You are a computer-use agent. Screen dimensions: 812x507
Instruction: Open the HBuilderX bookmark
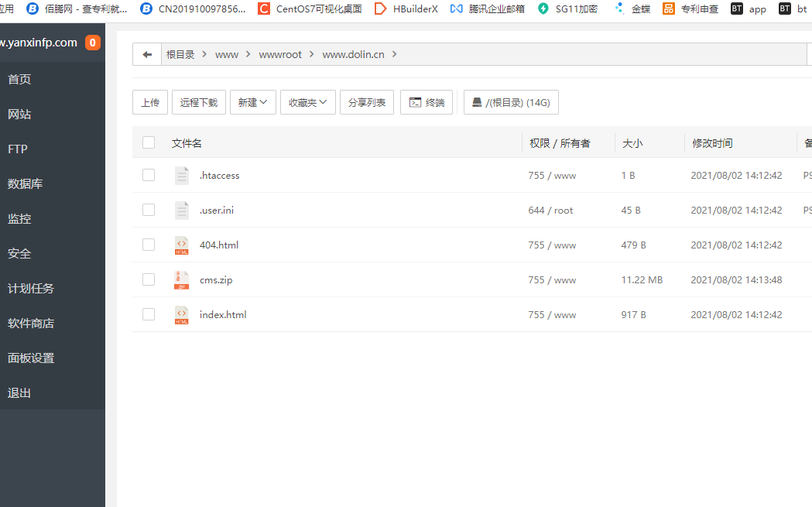(406, 9)
